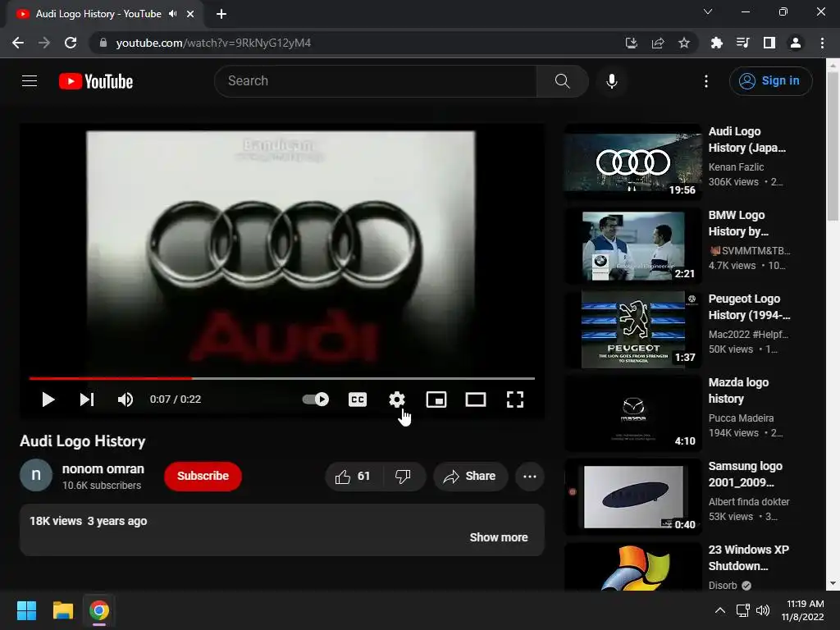Share this page from address bar
This screenshot has width=840, height=630.
coord(658,43)
